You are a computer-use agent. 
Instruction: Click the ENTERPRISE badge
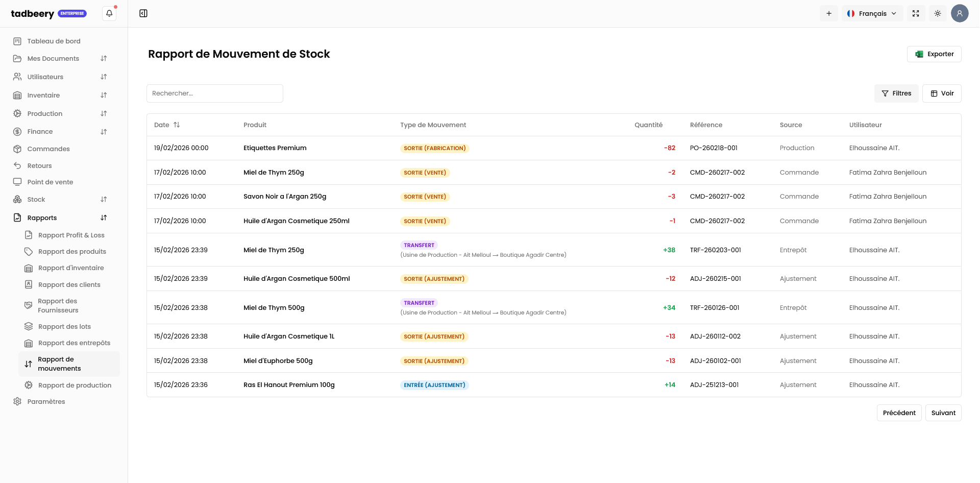pyautogui.click(x=72, y=14)
